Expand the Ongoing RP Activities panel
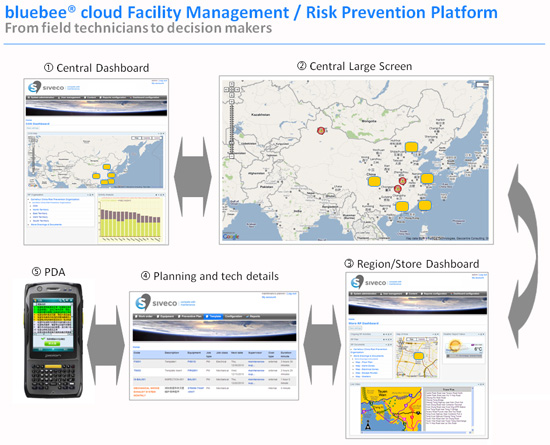Viewport: 550px width, 445px height. 370,334
